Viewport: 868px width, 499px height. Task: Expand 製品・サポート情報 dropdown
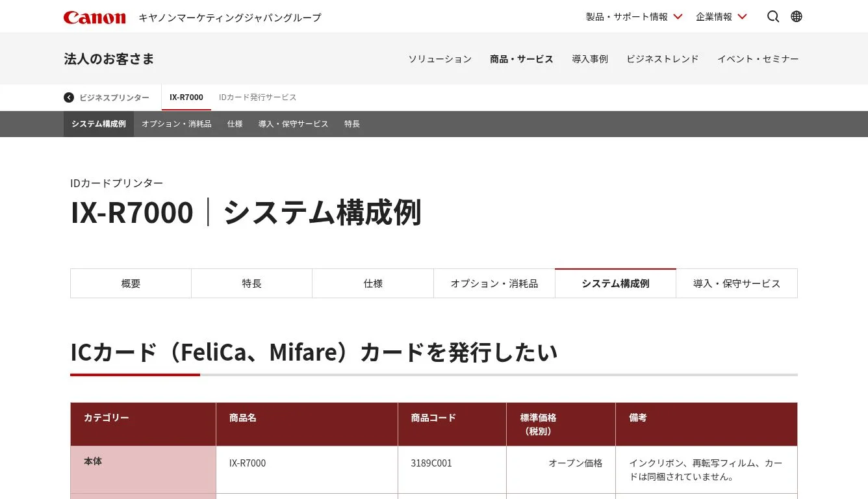click(x=634, y=17)
